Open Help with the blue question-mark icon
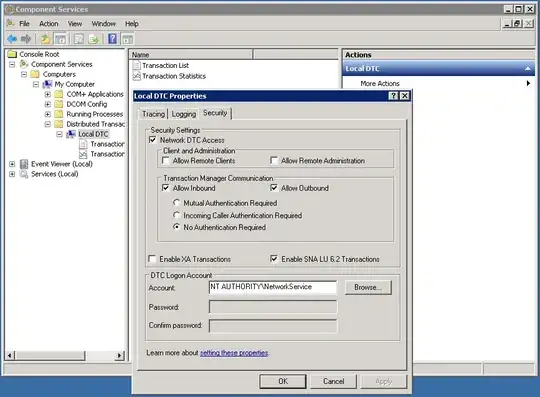This screenshot has height=397, width=540. (x=112, y=39)
